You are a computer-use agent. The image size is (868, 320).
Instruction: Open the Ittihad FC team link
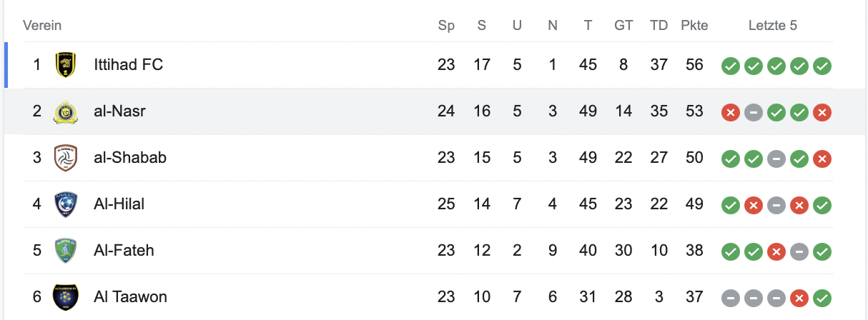(x=129, y=65)
